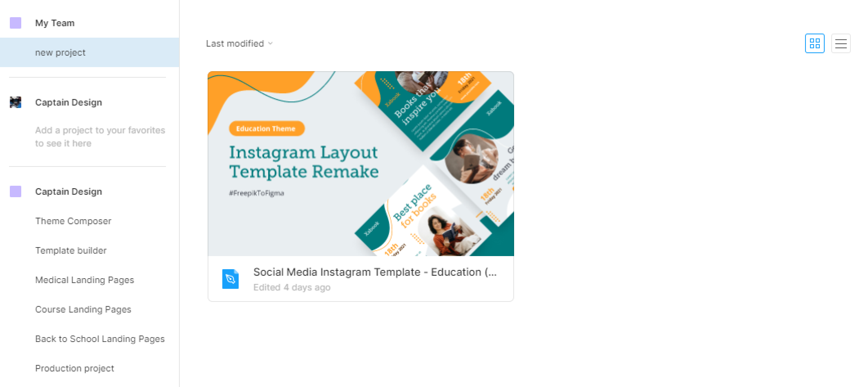This screenshot has height=387, width=868.
Task: Open Back to School Landing Pages project
Action: 100,339
